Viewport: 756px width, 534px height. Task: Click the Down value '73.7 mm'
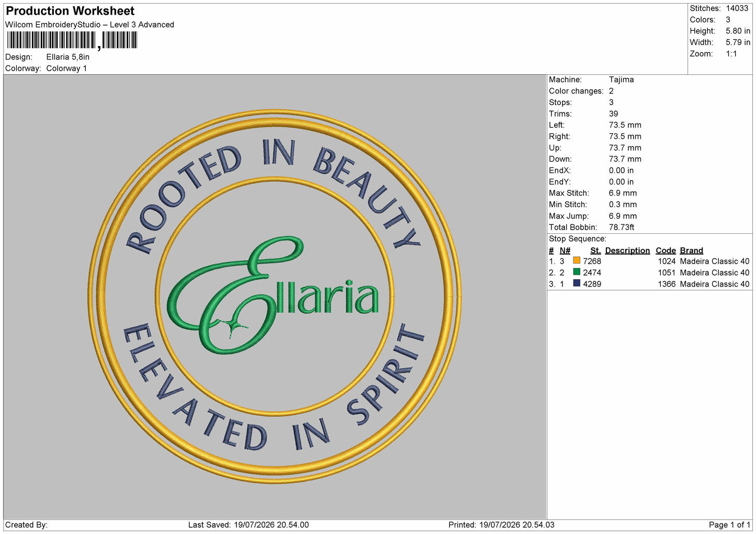625,159
